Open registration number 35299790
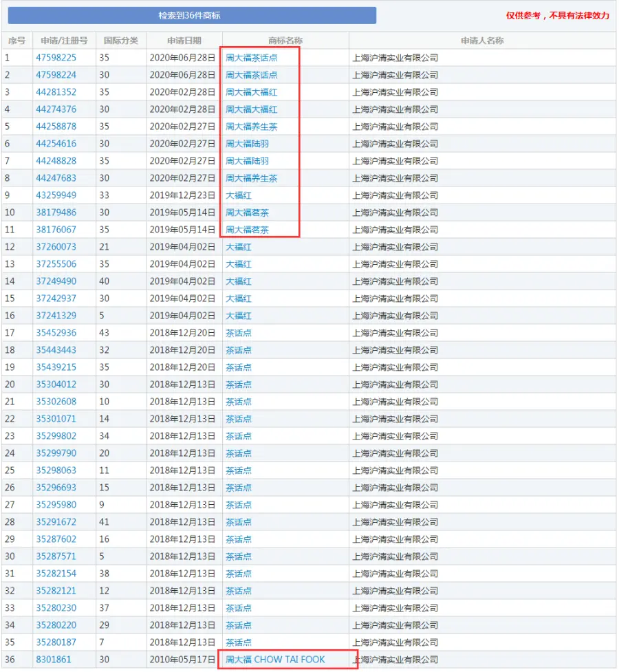The height and width of the screenshot is (672, 619). (56, 453)
